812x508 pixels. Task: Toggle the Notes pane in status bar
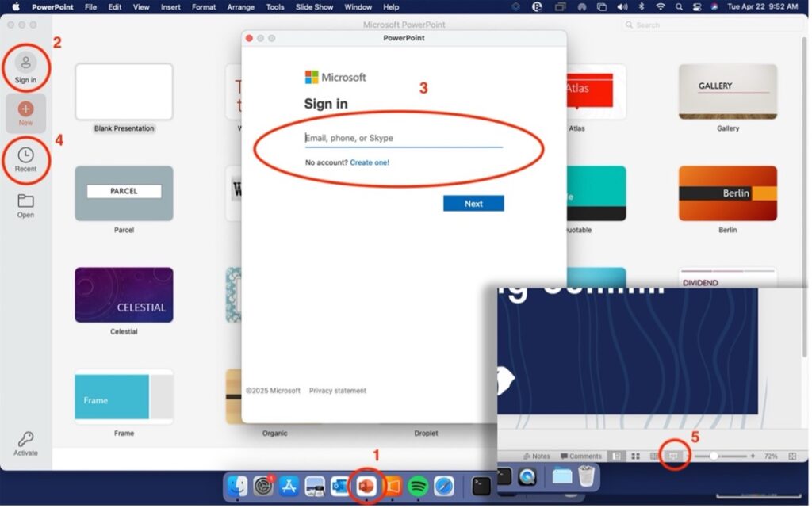click(537, 456)
